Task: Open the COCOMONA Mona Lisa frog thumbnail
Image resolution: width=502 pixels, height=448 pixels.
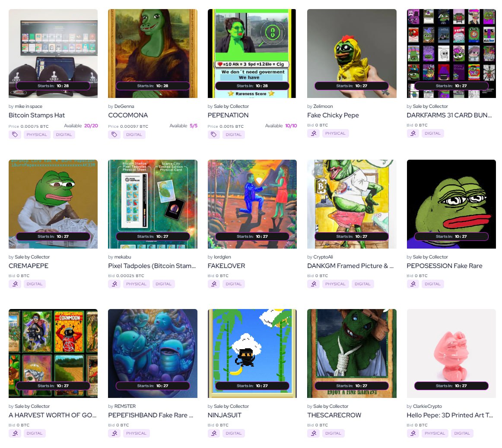Action: [x=153, y=54]
